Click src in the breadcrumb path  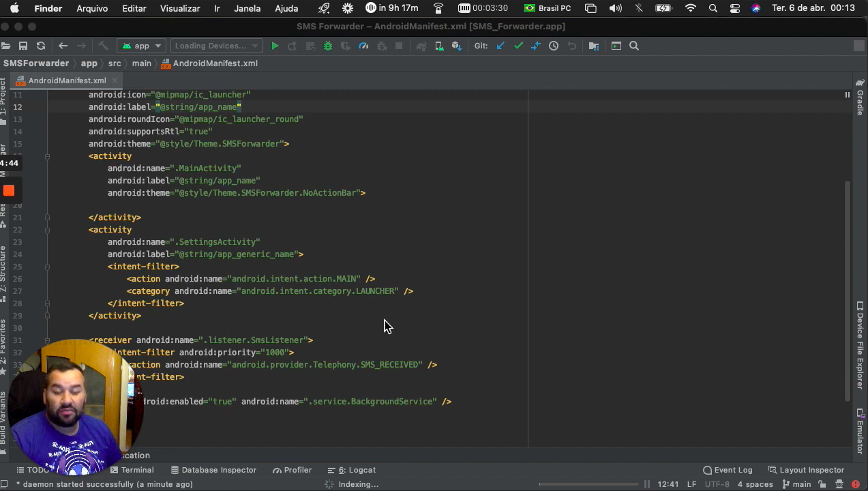coord(115,63)
